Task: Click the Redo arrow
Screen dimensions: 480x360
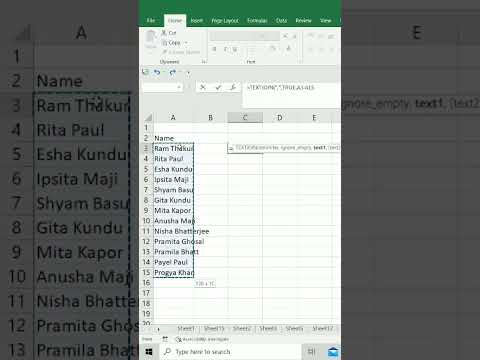Action: [x=173, y=72]
